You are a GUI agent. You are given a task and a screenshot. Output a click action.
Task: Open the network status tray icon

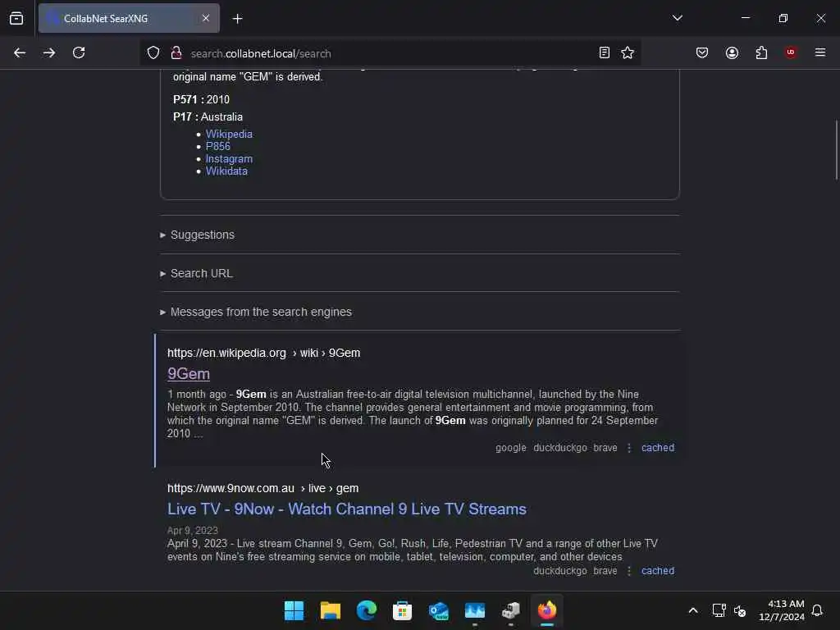[x=719, y=610]
